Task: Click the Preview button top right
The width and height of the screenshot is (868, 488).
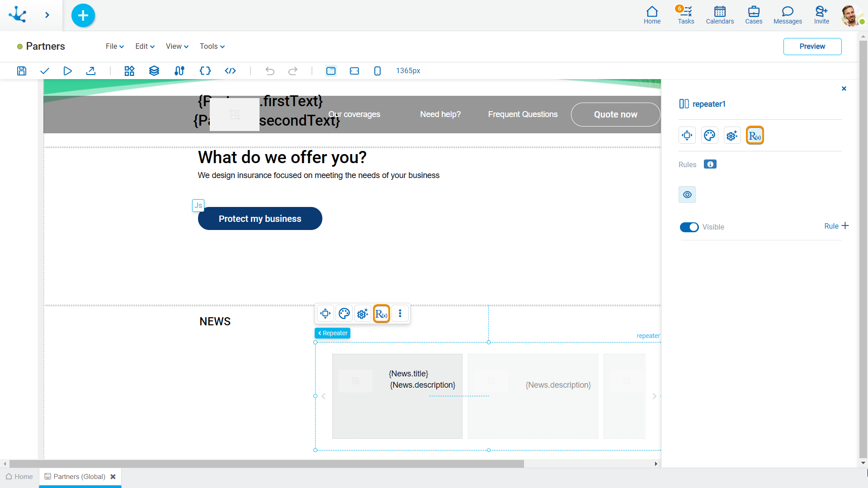Action: pos(812,47)
